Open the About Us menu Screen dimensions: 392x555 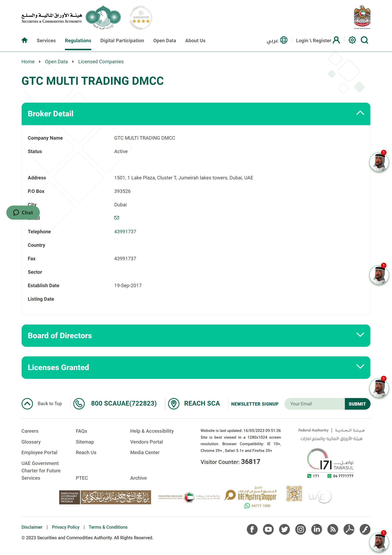click(195, 41)
